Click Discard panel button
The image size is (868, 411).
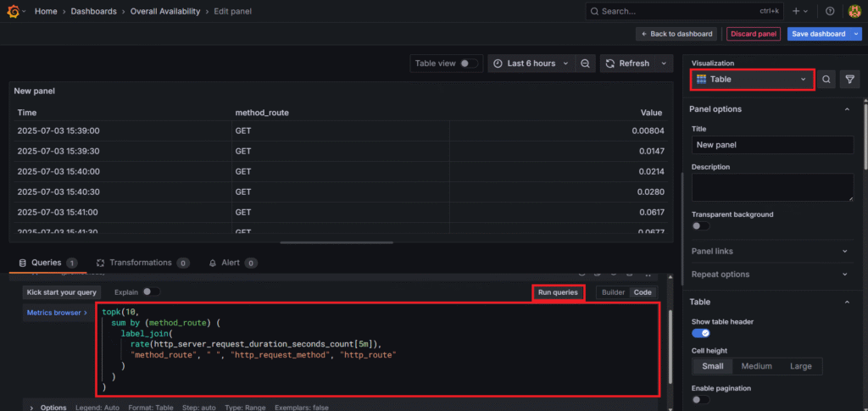[754, 34]
